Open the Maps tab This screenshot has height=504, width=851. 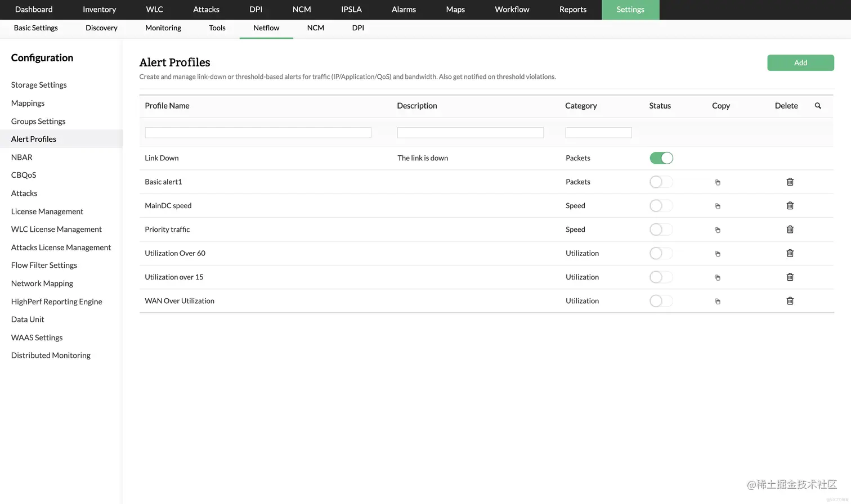point(455,10)
